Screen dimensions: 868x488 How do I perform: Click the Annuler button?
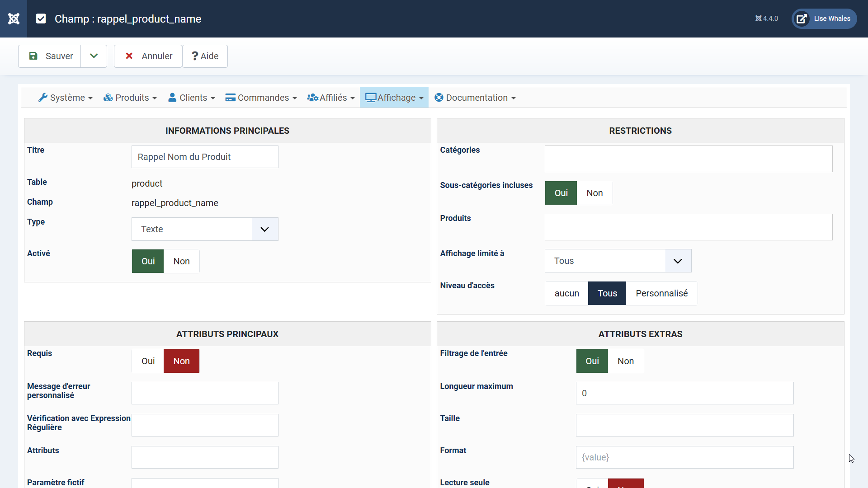click(x=148, y=56)
